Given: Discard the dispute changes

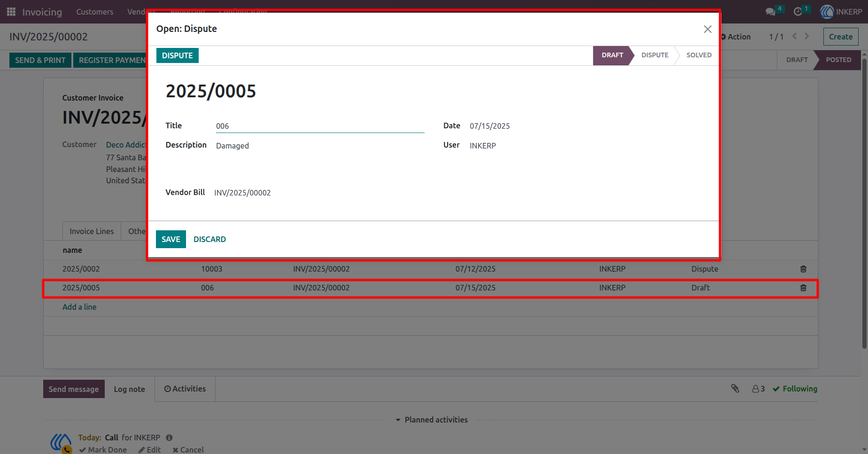Looking at the screenshot, I should tap(209, 239).
